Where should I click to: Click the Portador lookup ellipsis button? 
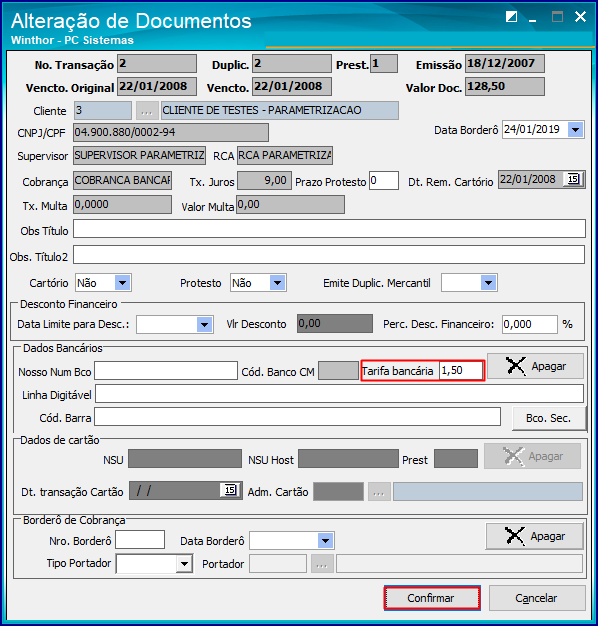[x=322, y=564]
